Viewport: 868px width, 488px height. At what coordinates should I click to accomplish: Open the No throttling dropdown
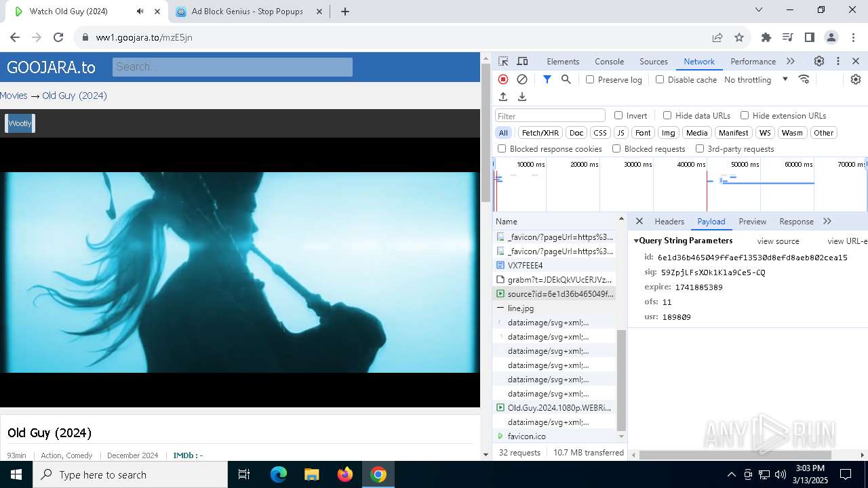756,79
